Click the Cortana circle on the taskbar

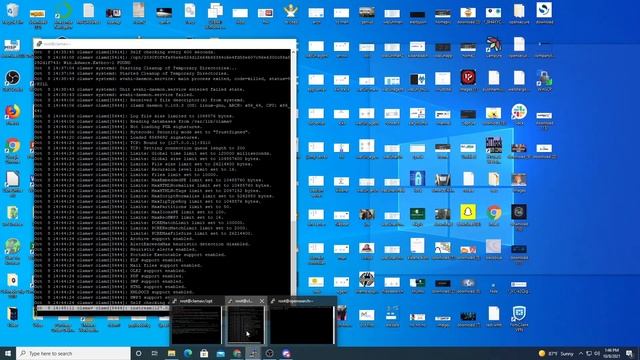point(138,353)
